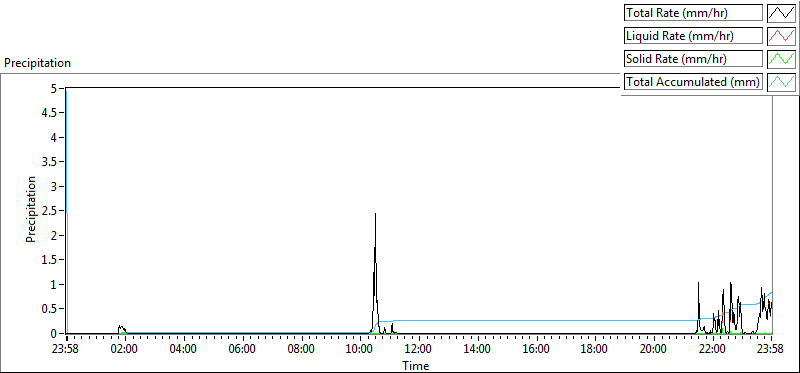Click the Precipitation chart title above the graph
Screen dimensions: 800x373
pos(37,63)
